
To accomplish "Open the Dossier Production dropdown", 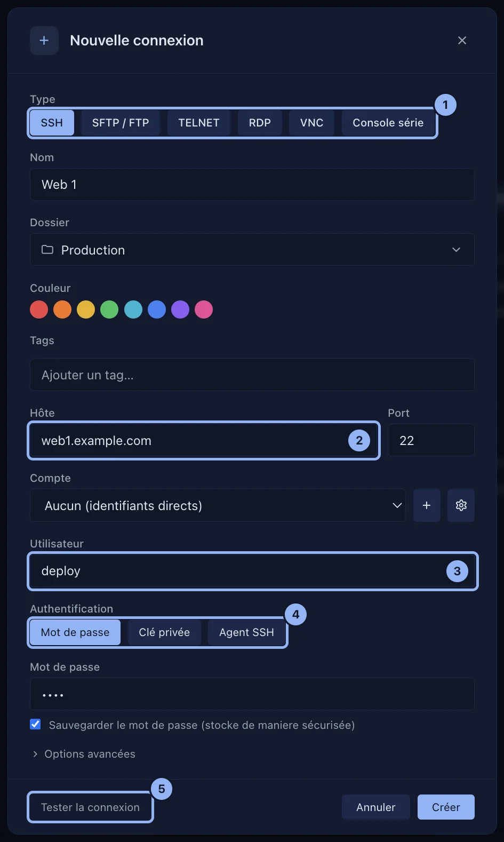I will click(x=252, y=250).
